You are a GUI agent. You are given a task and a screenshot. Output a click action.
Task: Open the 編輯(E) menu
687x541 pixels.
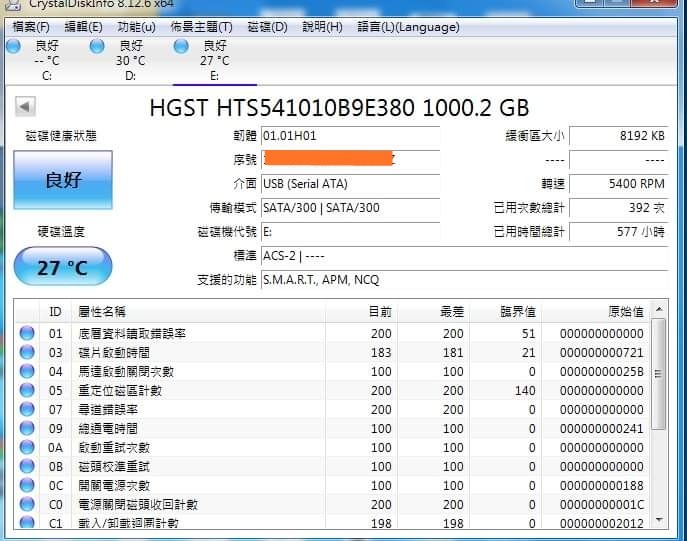click(x=83, y=27)
